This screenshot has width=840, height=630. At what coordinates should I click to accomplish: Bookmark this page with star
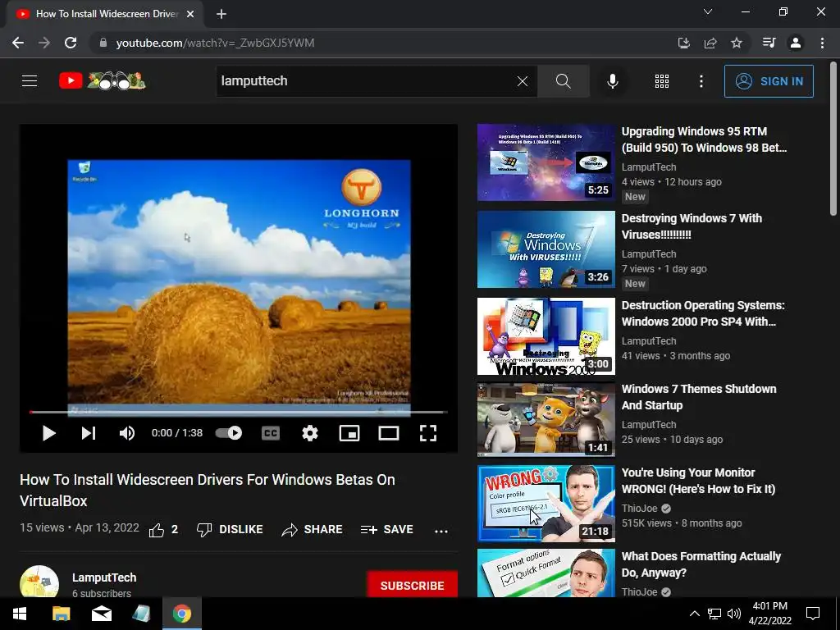[737, 43]
